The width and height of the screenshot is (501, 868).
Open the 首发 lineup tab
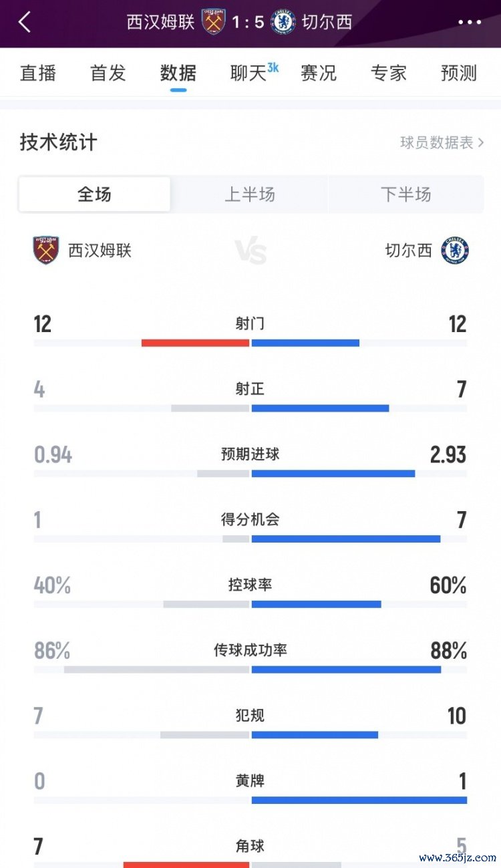[x=108, y=73]
